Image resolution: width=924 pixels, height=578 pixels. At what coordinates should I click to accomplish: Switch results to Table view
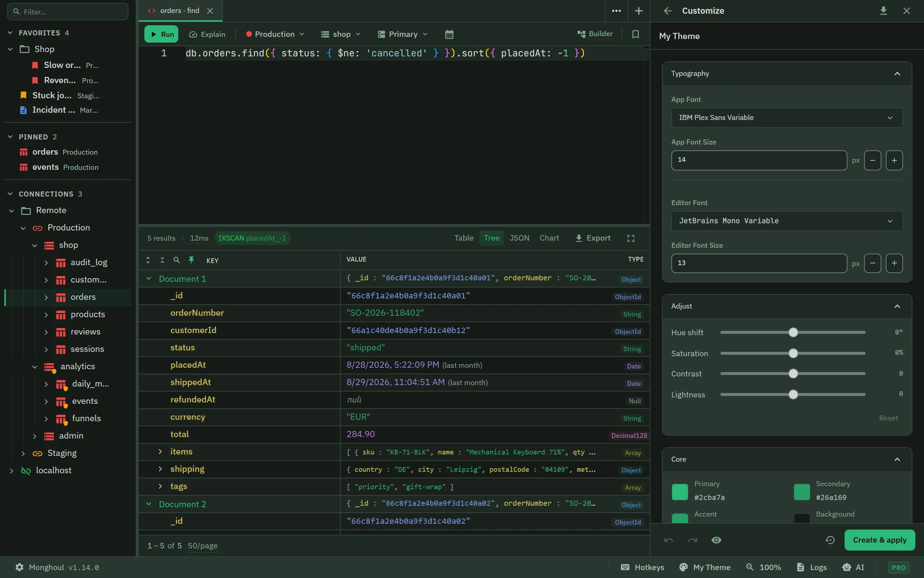tap(463, 238)
